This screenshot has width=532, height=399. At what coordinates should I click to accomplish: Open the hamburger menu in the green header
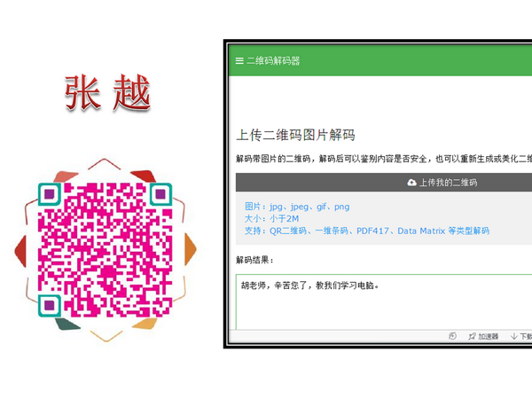coord(239,60)
